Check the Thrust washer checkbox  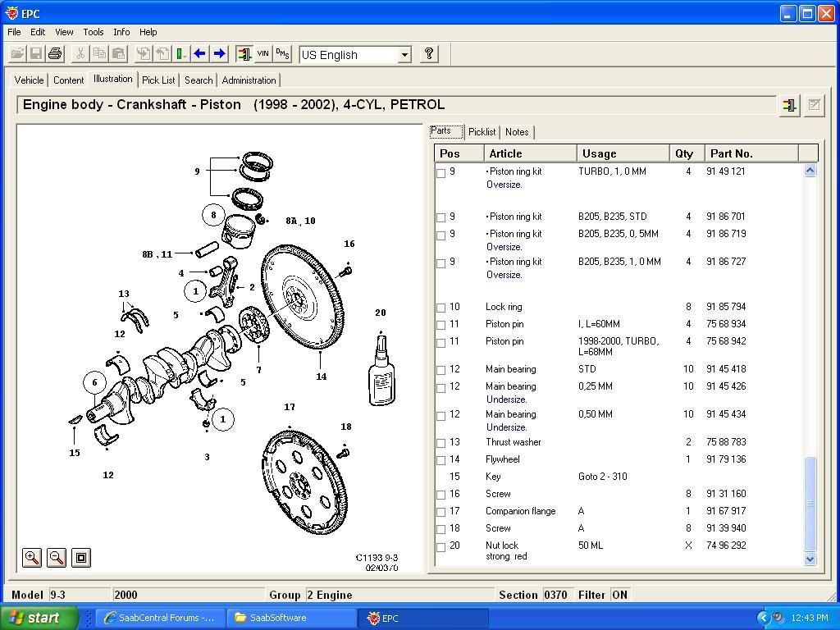point(441,442)
